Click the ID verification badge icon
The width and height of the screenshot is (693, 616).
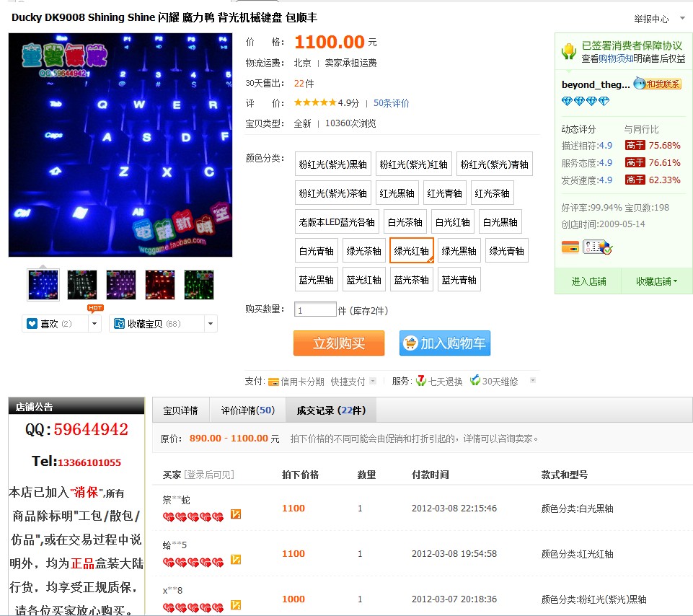pyautogui.click(x=597, y=247)
